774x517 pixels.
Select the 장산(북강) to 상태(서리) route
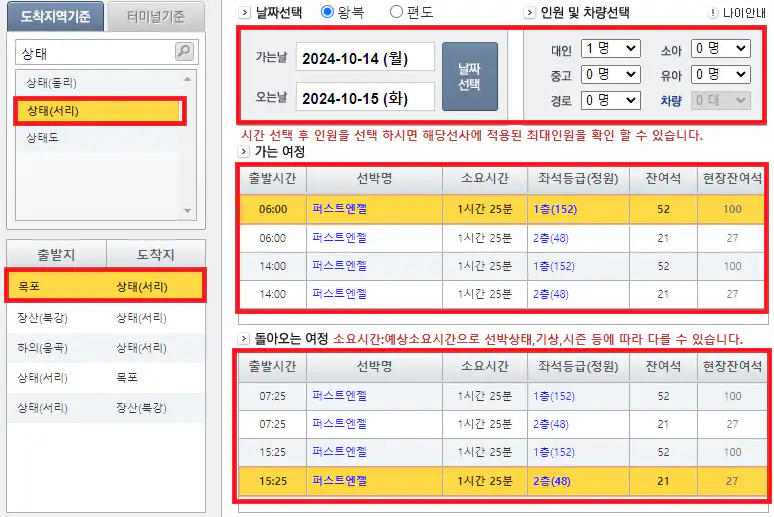tap(106, 318)
